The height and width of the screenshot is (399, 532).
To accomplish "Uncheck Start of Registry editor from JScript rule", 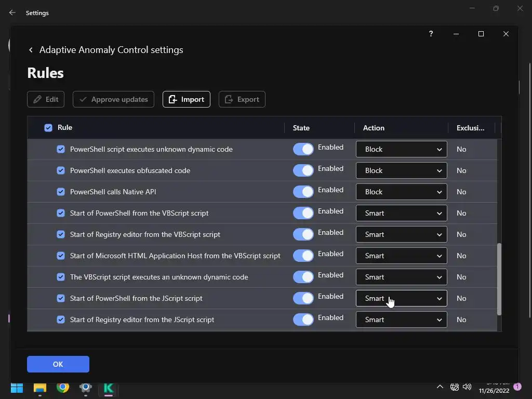I will click(x=61, y=320).
